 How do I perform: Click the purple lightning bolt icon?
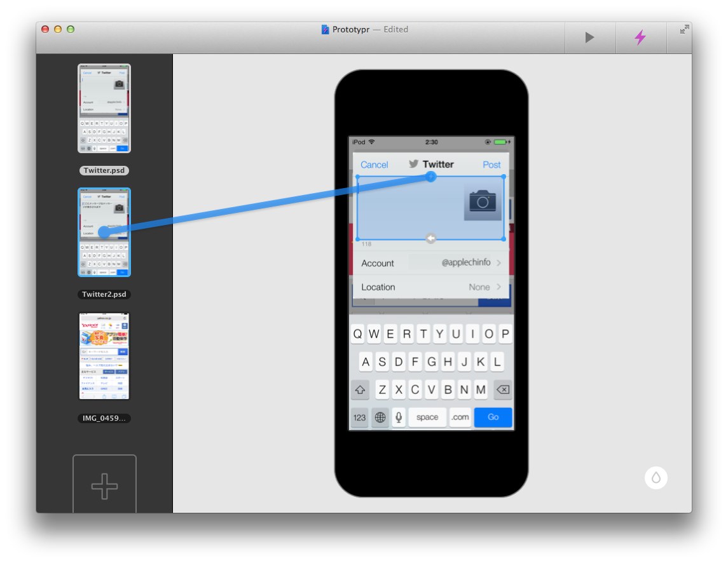coord(641,37)
